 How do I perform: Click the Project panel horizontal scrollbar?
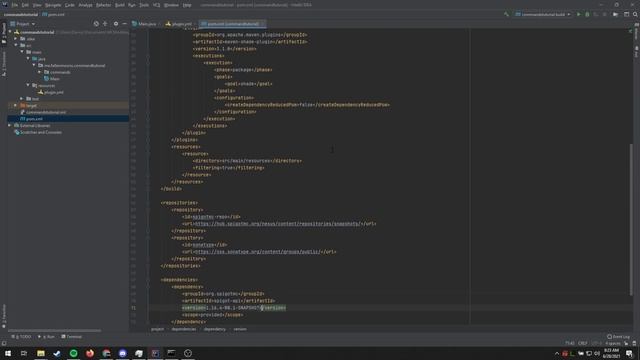[x=54, y=330]
